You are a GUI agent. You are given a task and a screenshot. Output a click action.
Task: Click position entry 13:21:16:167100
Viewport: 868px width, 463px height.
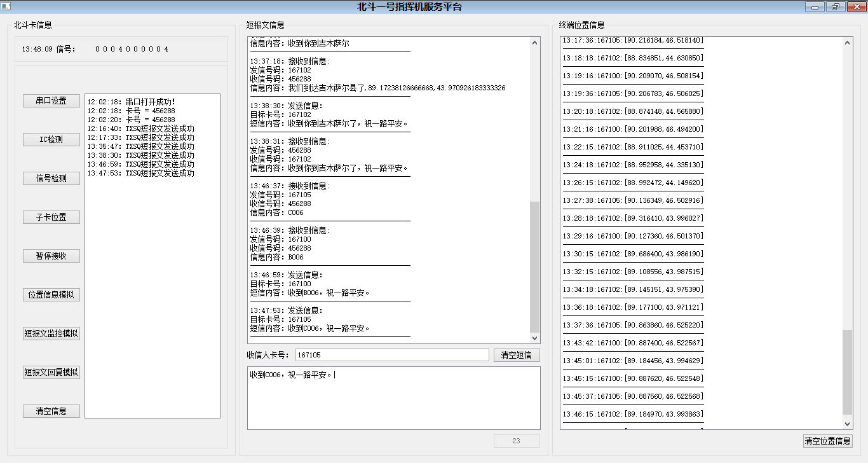(x=633, y=129)
